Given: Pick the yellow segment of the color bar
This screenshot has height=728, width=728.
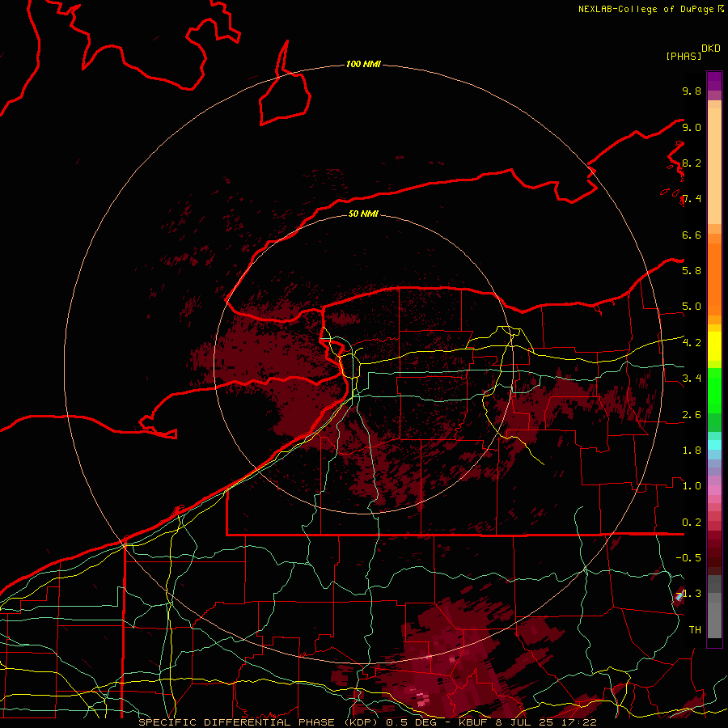Looking at the screenshot, I should tap(714, 346).
